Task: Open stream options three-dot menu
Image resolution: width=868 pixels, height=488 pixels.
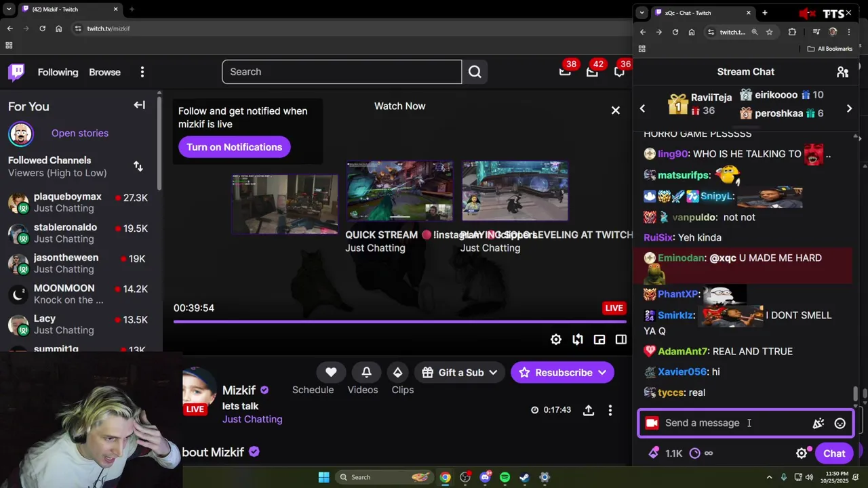Action: (x=610, y=410)
